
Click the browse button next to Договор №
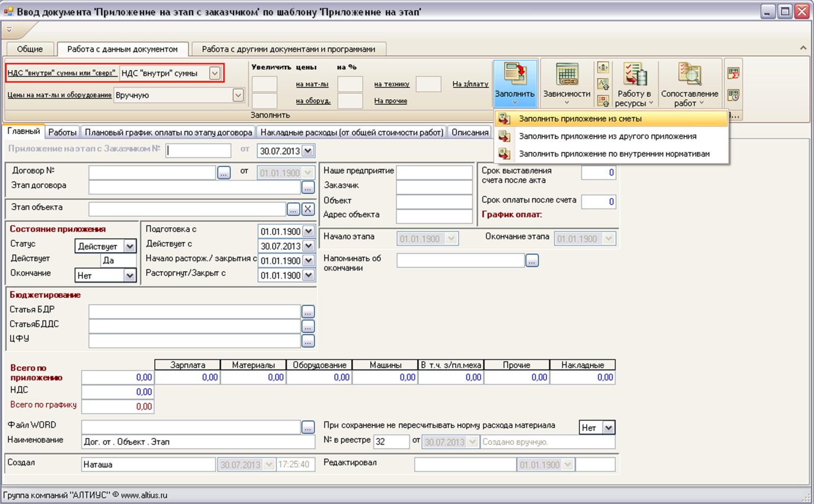pyautogui.click(x=223, y=173)
